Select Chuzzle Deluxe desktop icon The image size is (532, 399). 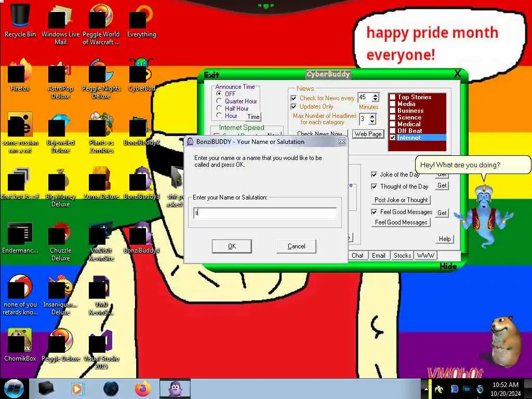60,241
